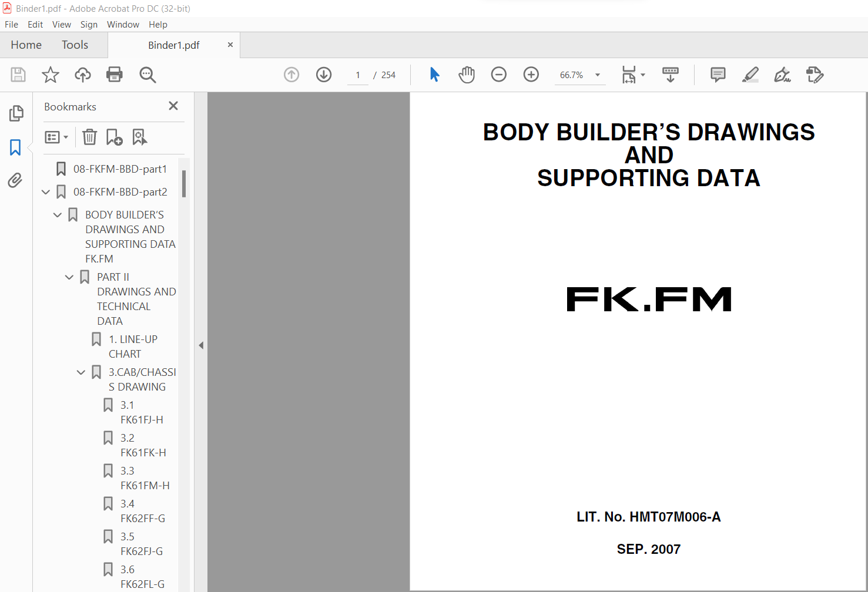Go to next page arrow
This screenshot has width=868, height=592.
[324, 75]
